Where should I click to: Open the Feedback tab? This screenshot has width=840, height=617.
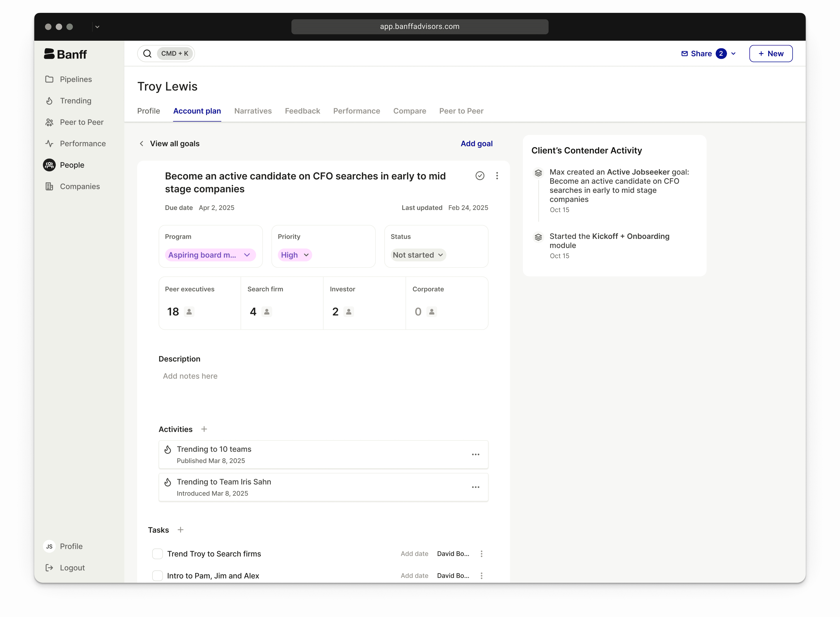click(x=302, y=111)
